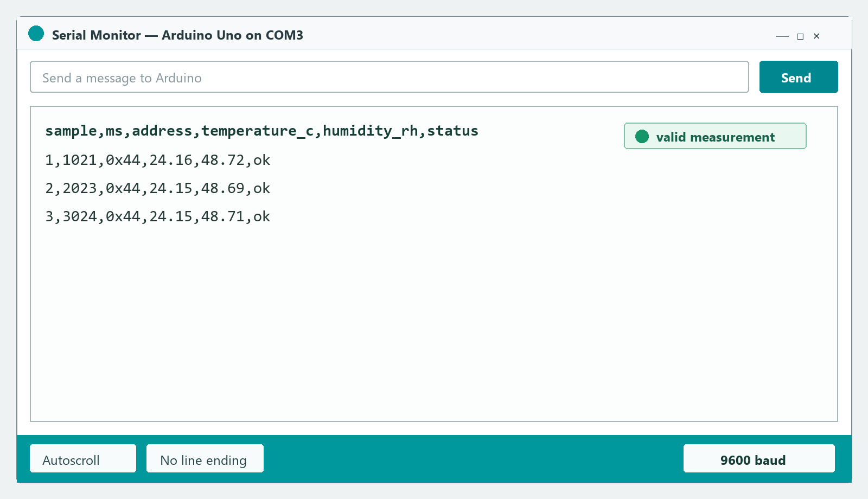The width and height of the screenshot is (868, 499).
Task: Open the 'No line ending' dropdown
Action: tap(205, 459)
